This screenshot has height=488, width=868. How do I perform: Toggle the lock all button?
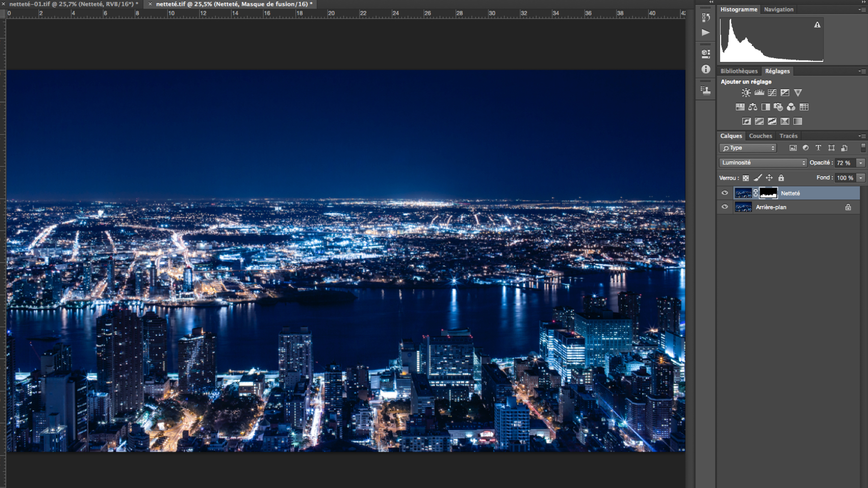pyautogui.click(x=781, y=178)
